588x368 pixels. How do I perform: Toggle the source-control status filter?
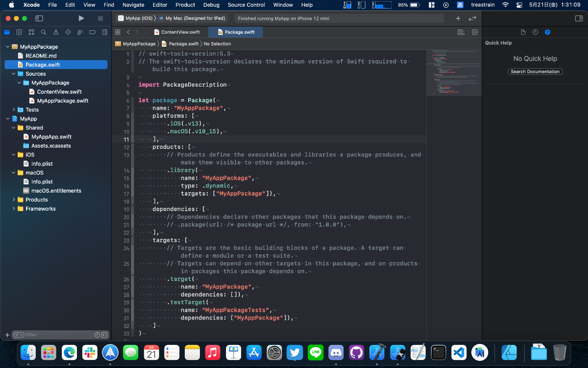tap(105, 335)
